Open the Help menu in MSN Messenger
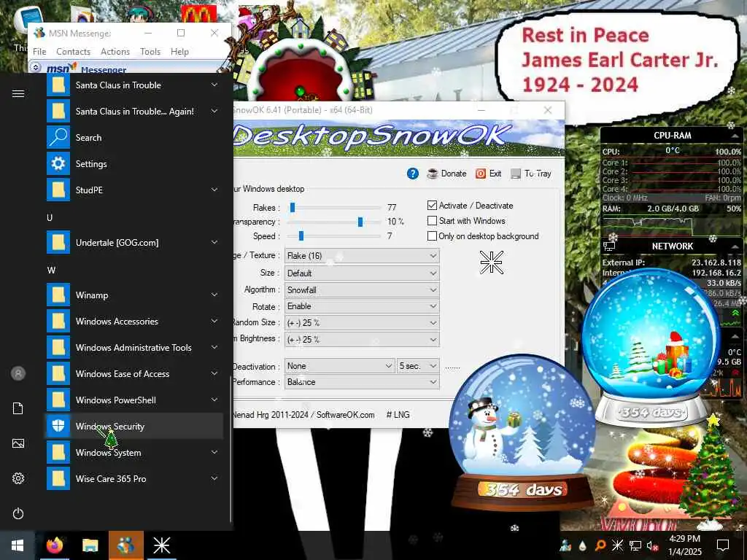747x560 pixels. [x=179, y=52]
